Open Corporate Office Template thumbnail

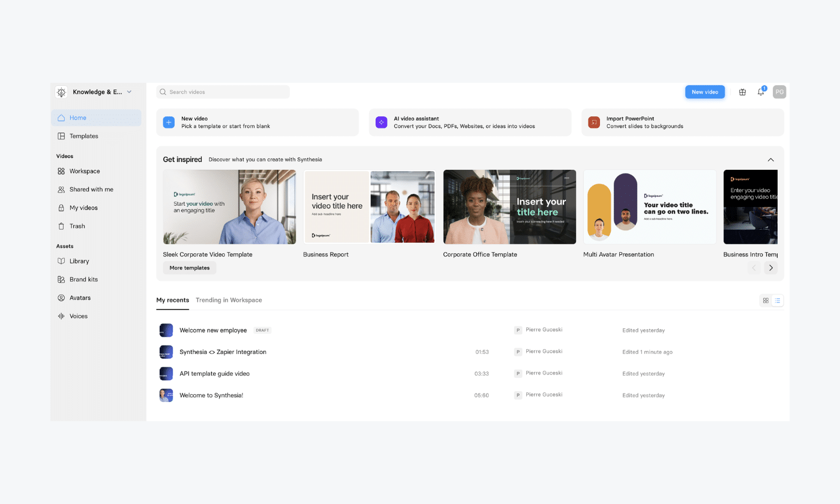click(x=509, y=207)
